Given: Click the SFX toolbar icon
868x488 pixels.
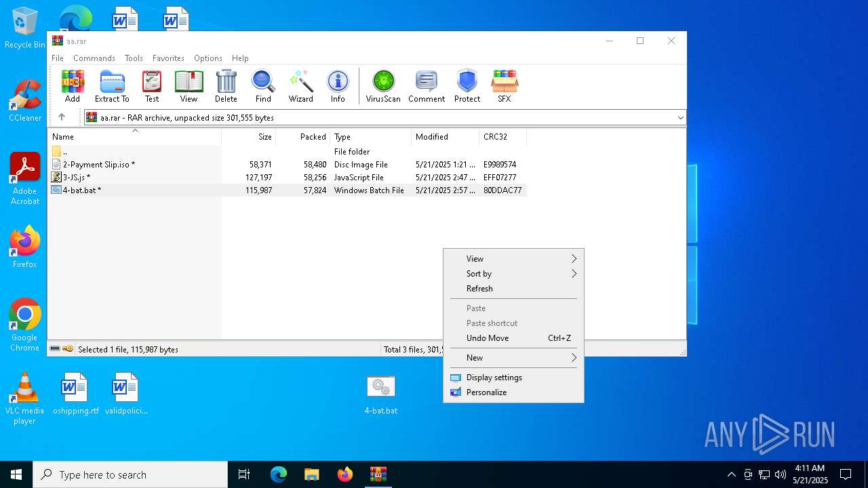Looking at the screenshot, I should pyautogui.click(x=505, y=86).
